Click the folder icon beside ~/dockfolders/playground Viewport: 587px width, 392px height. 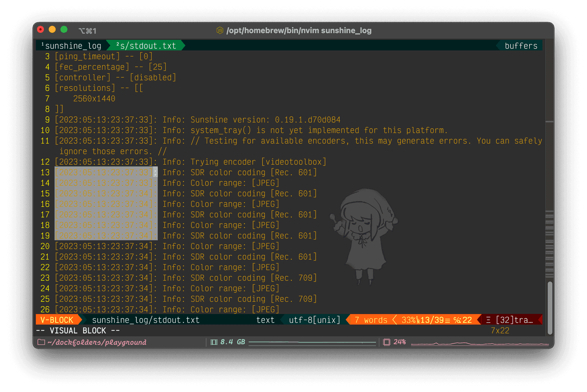(x=41, y=342)
